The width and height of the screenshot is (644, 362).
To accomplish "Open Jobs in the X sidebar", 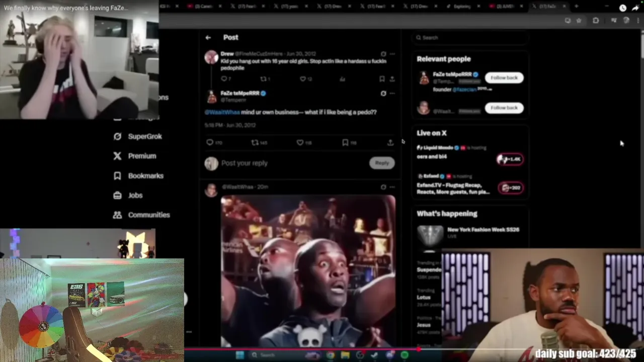I will click(128, 195).
